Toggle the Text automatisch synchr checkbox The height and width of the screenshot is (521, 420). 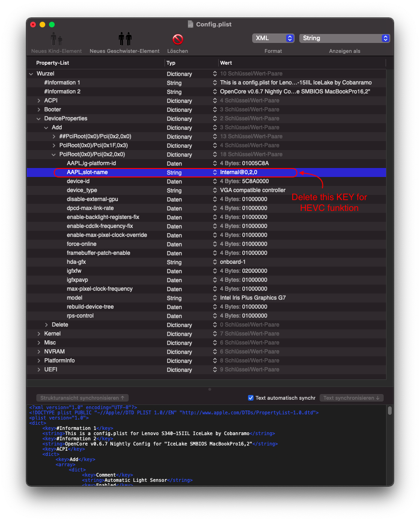(251, 398)
